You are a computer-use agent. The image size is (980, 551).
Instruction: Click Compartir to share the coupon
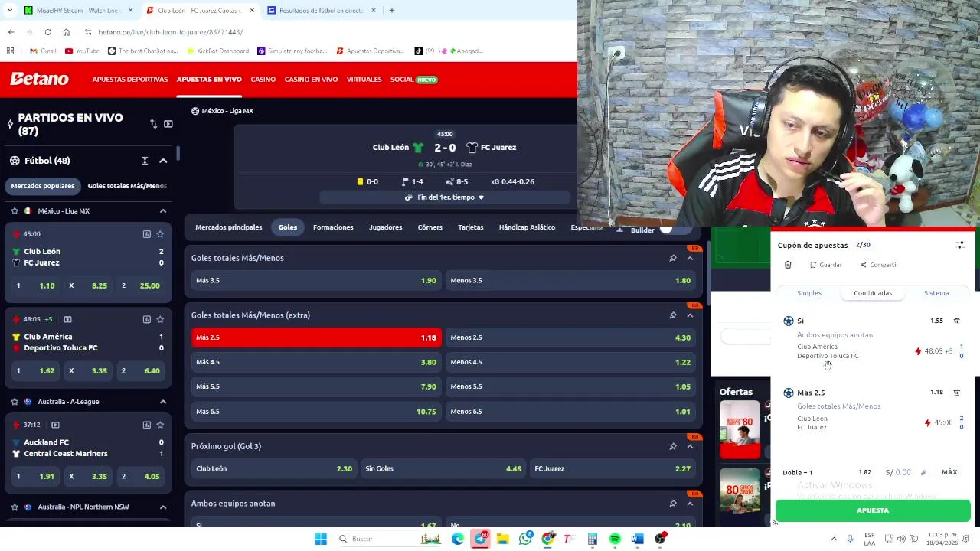(878, 265)
